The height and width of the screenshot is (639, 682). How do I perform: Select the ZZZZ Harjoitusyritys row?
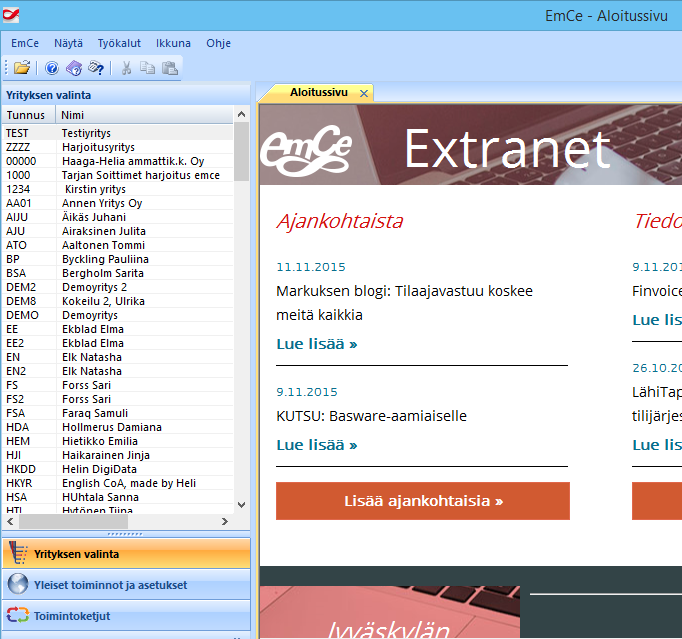[118, 147]
